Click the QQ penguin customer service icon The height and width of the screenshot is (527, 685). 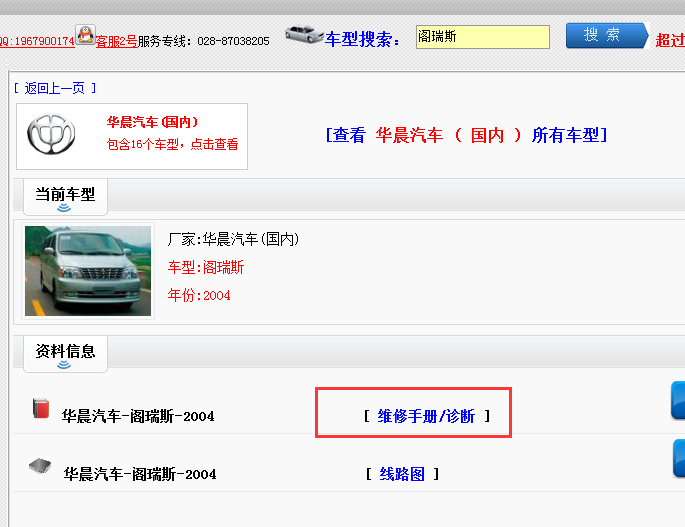86,35
